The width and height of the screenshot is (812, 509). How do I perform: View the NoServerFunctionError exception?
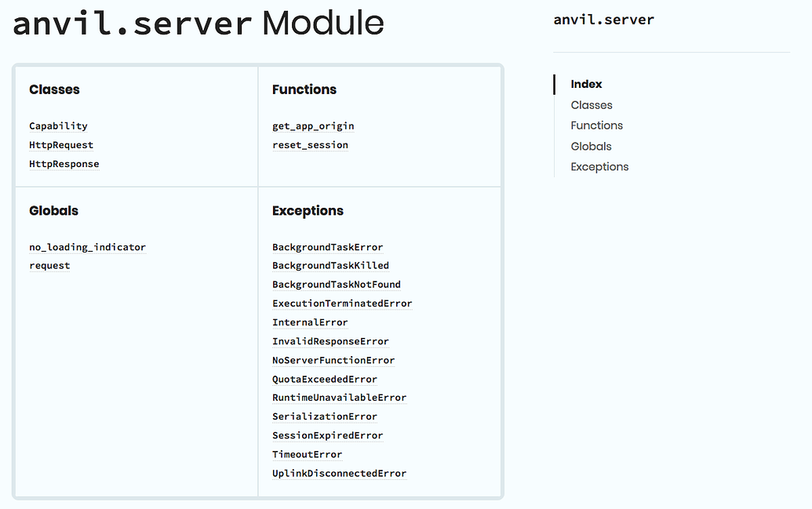coord(333,361)
